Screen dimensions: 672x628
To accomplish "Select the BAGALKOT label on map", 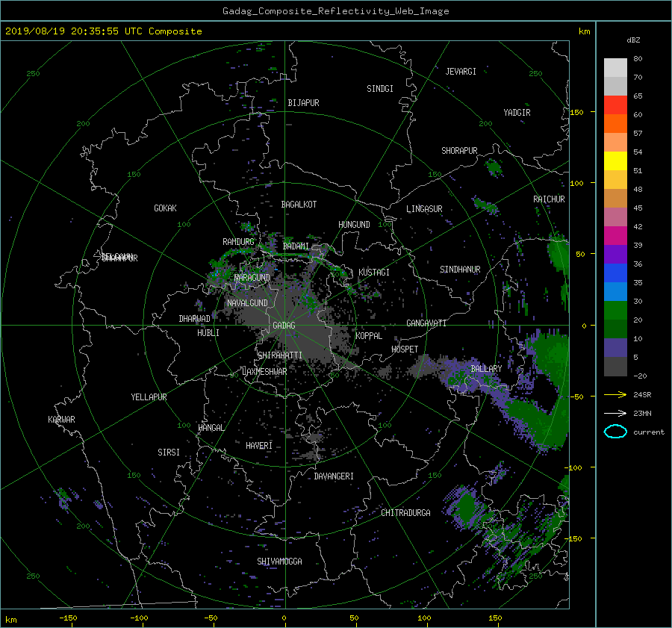I will pyautogui.click(x=299, y=205).
